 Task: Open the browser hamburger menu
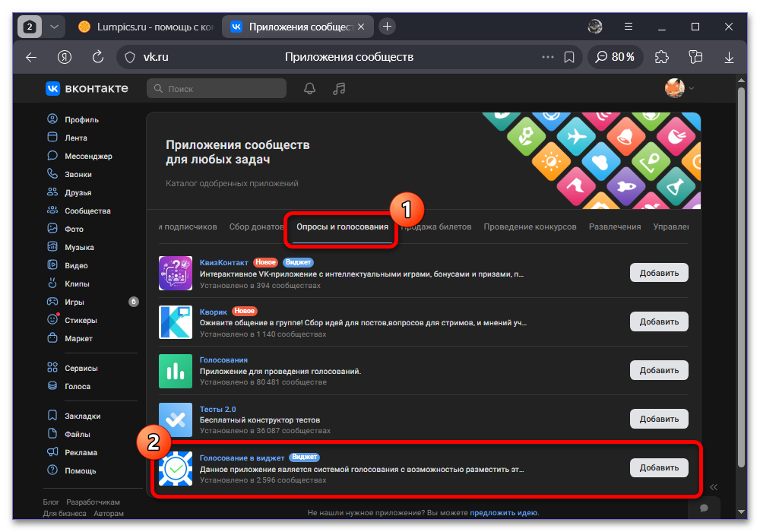coord(629,27)
